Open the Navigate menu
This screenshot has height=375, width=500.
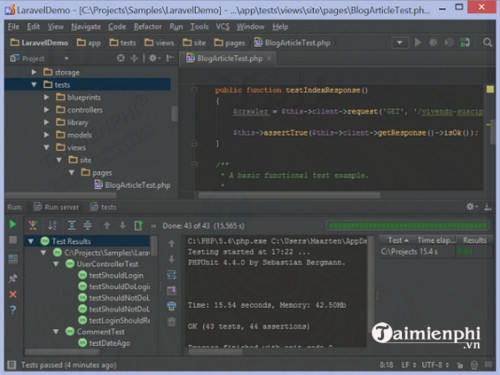coord(86,27)
